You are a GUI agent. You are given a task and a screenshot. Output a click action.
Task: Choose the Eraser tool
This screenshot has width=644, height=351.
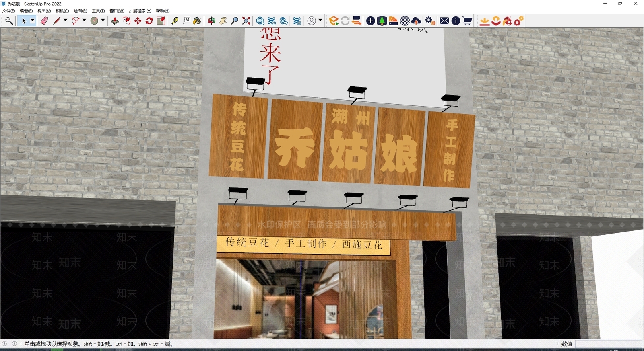click(44, 21)
